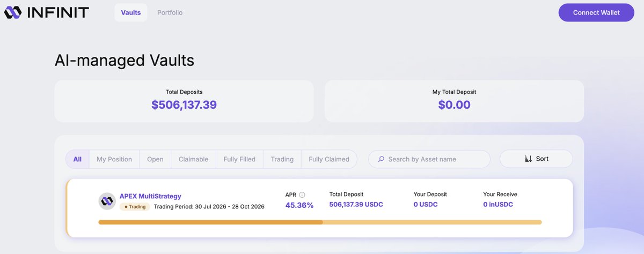Focus the Search by Asset name field

pos(429,159)
